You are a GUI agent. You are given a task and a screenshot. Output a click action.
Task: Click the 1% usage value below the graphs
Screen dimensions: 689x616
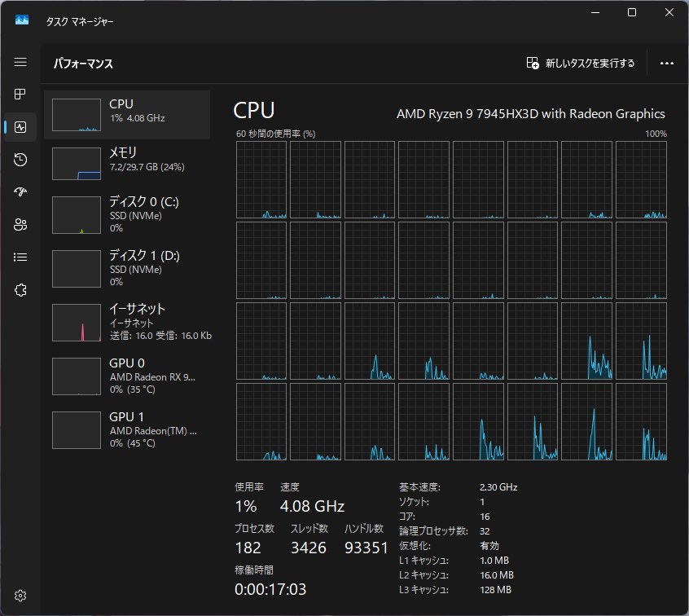[x=246, y=506]
